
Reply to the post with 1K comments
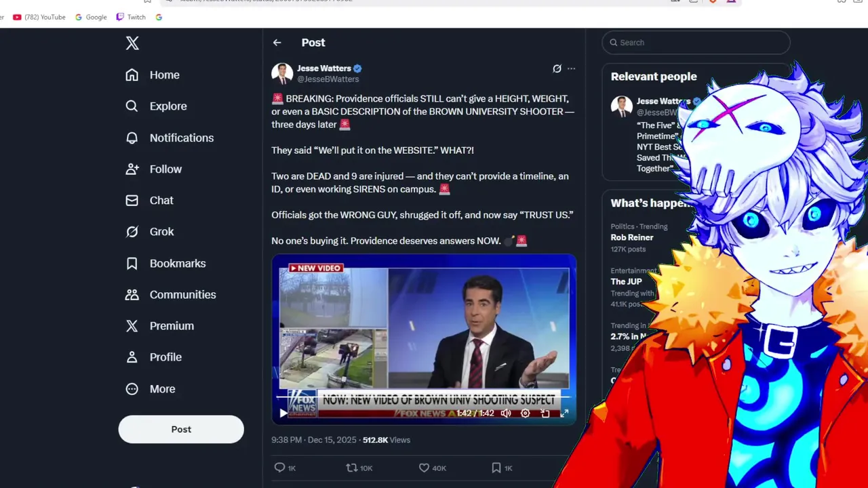285,468
